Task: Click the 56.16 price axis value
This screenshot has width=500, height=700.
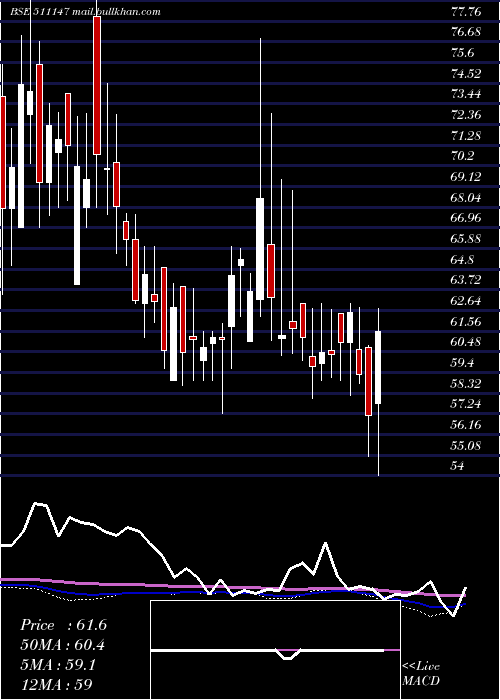Action: click(466, 425)
